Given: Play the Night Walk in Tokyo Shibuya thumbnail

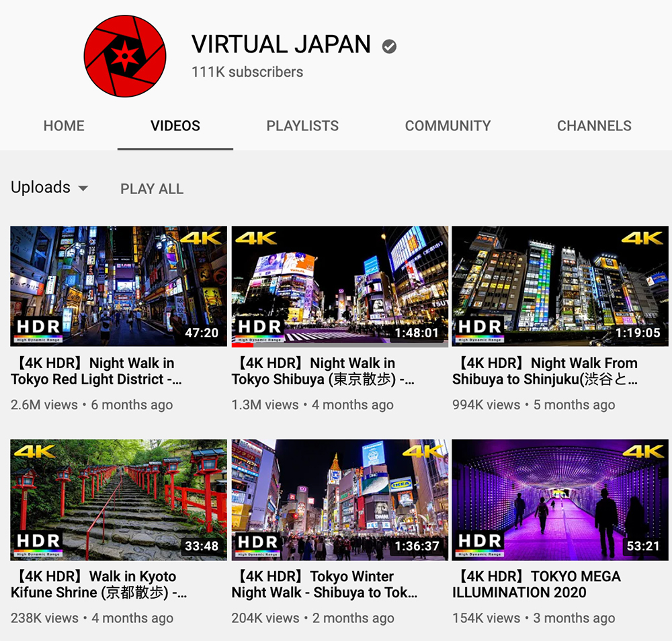Looking at the screenshot, I should click(x=339, y=286).
